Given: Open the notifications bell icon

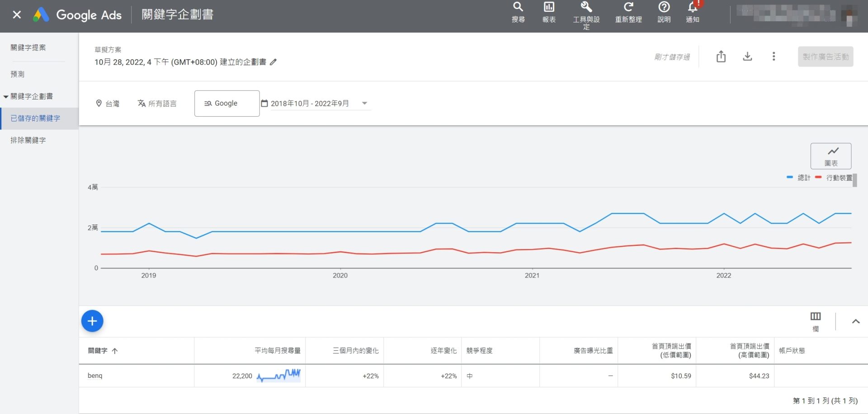Looking at the screenshot, I should pyautogui.click(x=693, y=8).
